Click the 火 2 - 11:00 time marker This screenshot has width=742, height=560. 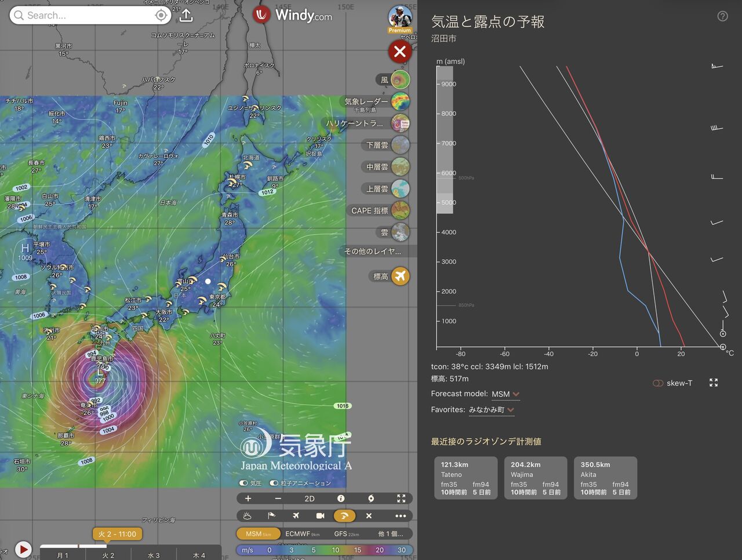tap(117, 534)
